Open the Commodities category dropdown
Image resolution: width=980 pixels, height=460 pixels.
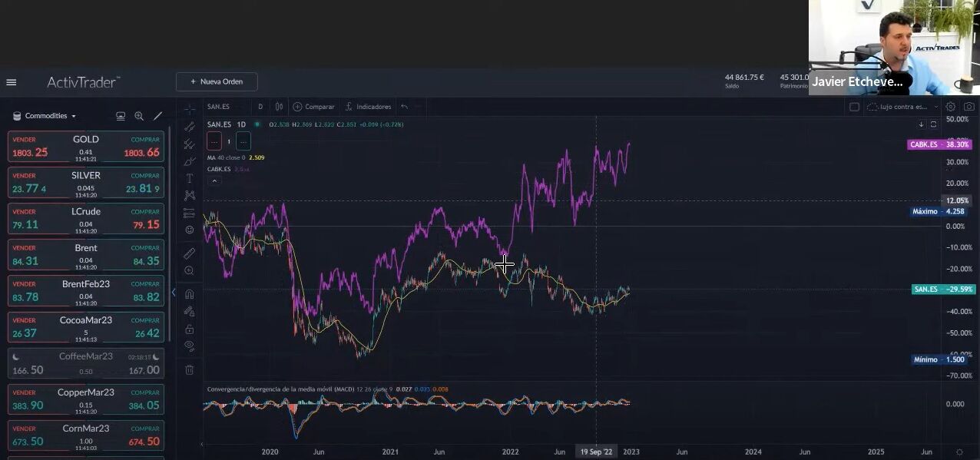pos(45,116)
